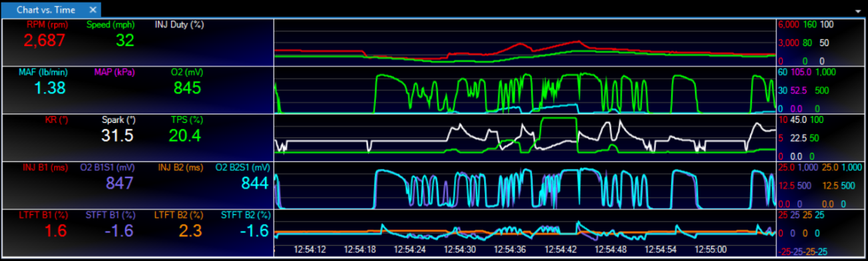Image resolution: width=868 pixels, height=261 pixels.
Task: Click the 12:54:36 time axis label
Action: [511, 249]
